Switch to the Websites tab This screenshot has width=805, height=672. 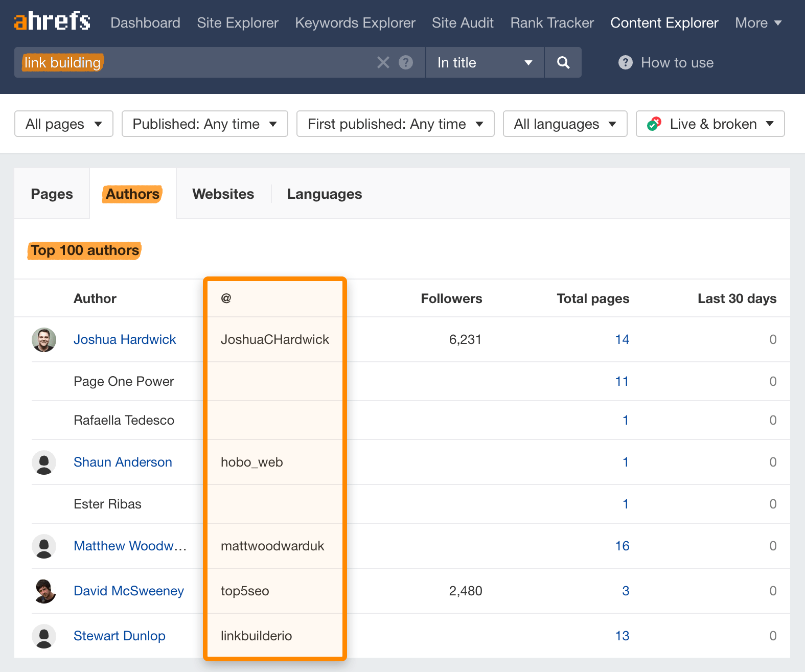pyautogui.click(x=223, y=194)
